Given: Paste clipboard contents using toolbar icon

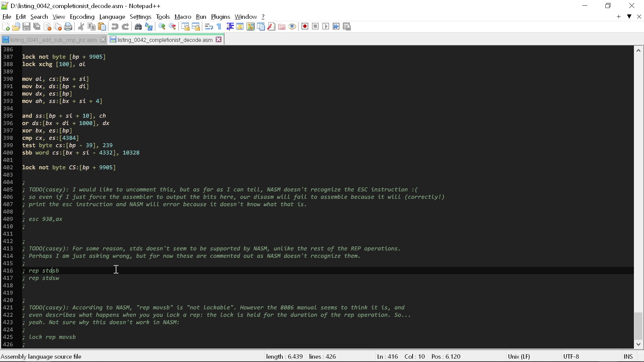Looking at the screenshot, I should tap(102, 26).
